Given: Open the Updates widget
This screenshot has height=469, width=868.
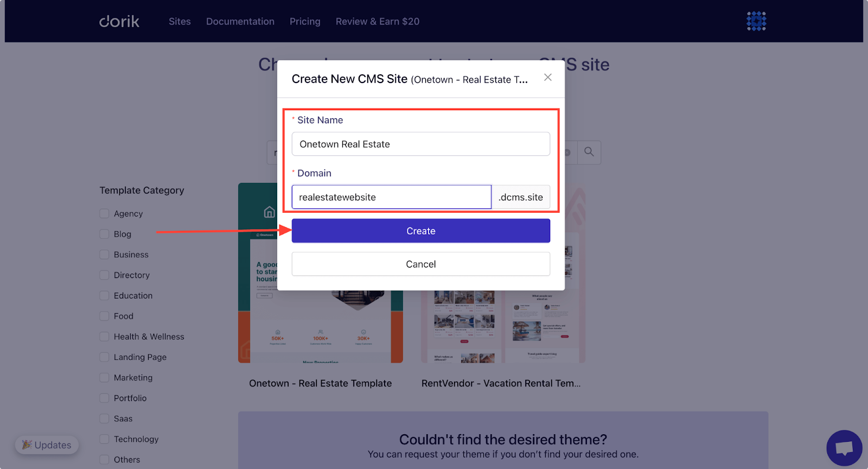Looking at the screenshot, I should point(47,445).
